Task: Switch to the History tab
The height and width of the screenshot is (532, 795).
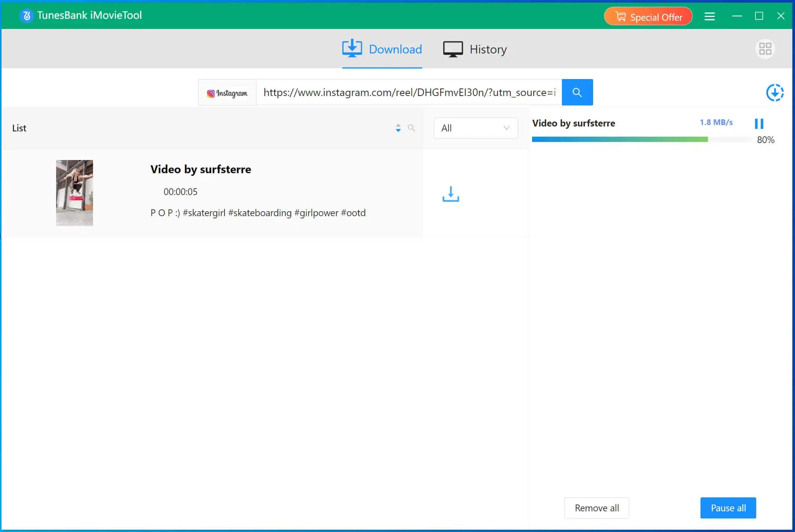Action: click(x=475, y=49)
